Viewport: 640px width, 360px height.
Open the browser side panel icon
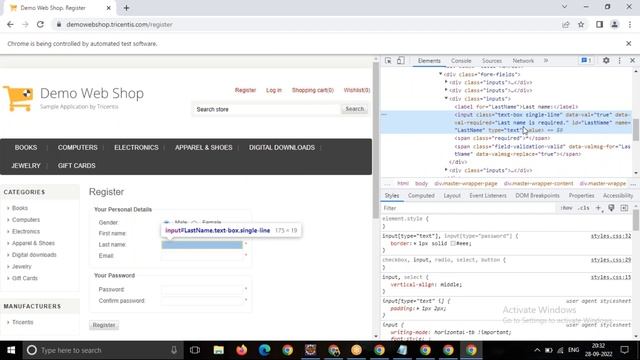[599, 24]
